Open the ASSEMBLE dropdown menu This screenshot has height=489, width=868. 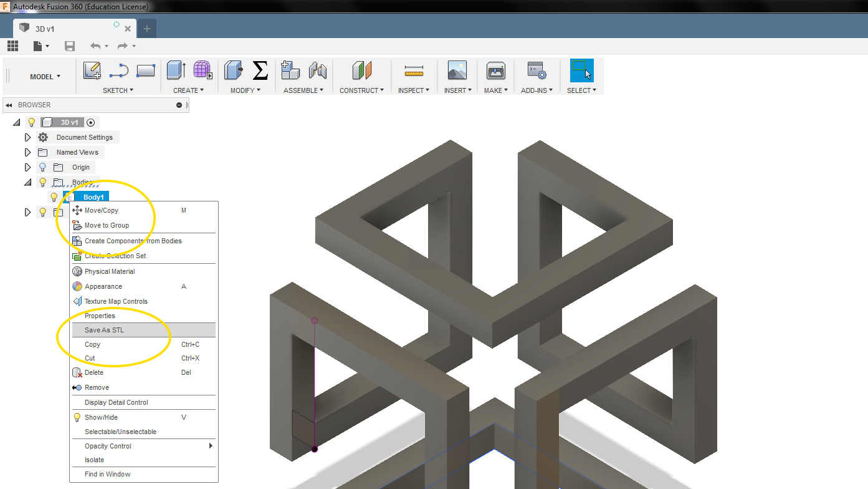coord(303,90)
